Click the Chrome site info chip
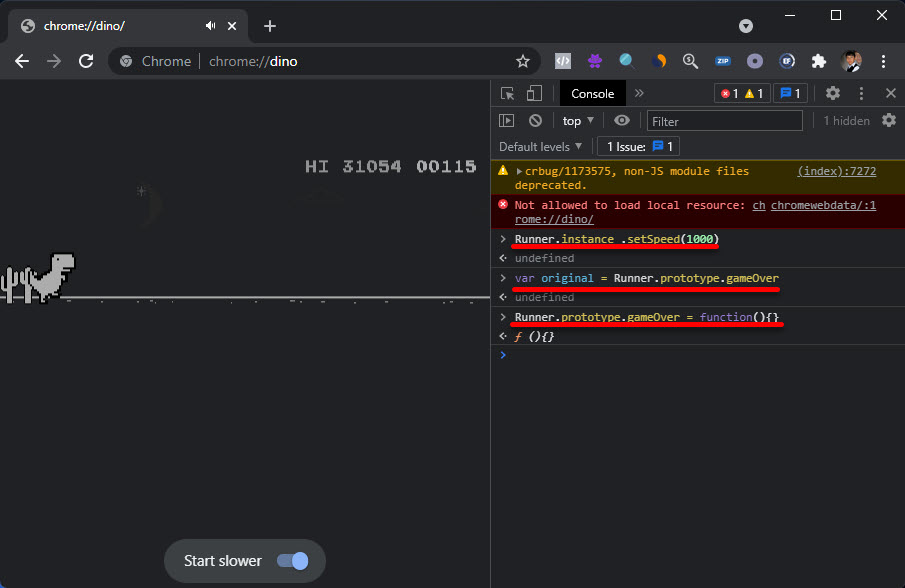Image resolution: width=905 pixels, height=588 pixels. click(x=155, y=61)
